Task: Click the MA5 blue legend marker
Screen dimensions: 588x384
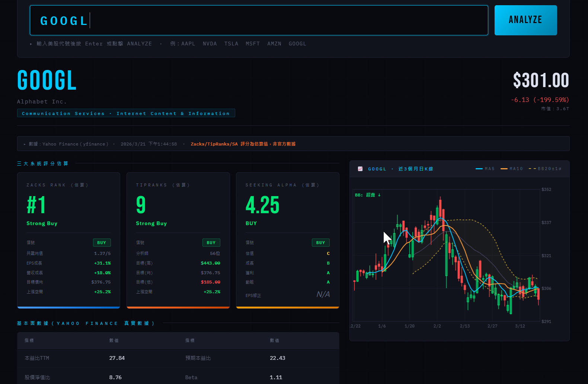Action: pos(479,169)
